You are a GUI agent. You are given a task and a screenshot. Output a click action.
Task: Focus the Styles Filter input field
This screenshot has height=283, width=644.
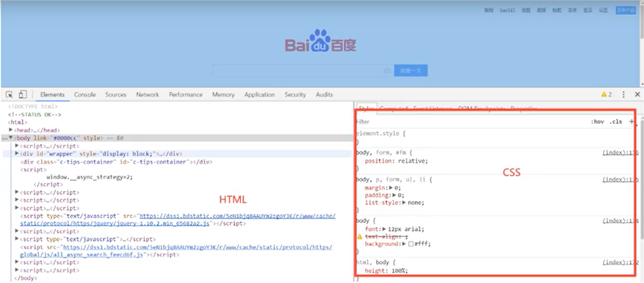[472, 122]
